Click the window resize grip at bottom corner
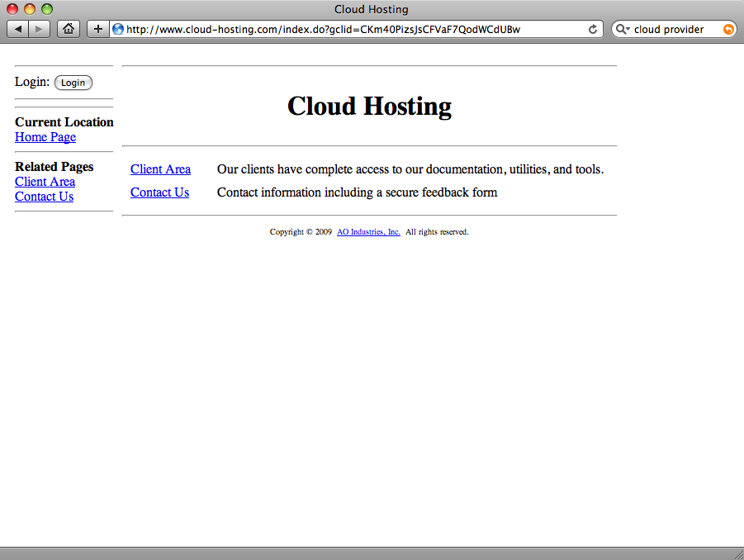The image size is (744, 560). click(x=737, y=553)
